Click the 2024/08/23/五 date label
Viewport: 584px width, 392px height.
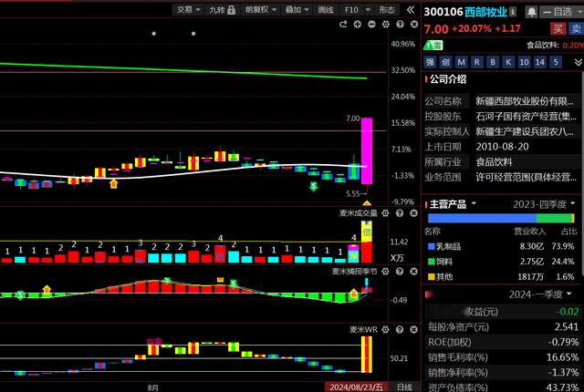point(356,387)
